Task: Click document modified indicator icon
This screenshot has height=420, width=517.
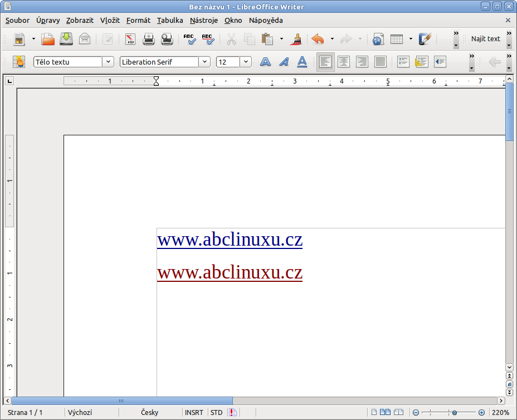Action: tap(233, 412)
